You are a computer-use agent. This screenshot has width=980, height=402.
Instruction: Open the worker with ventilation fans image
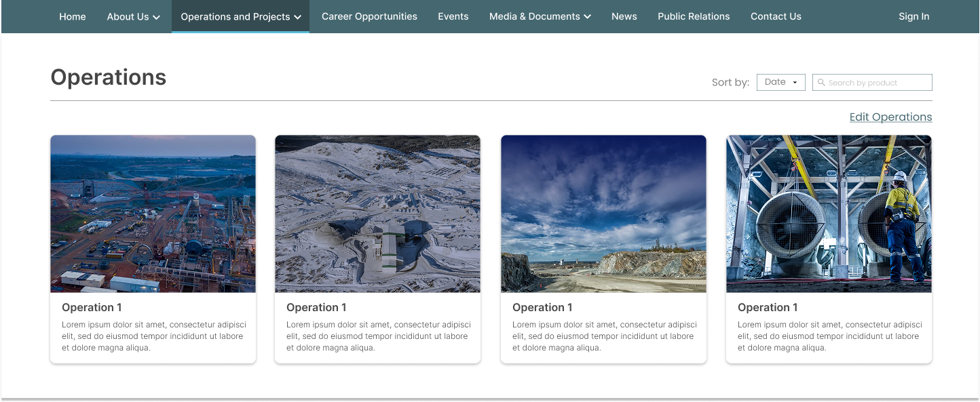(829, 214)
